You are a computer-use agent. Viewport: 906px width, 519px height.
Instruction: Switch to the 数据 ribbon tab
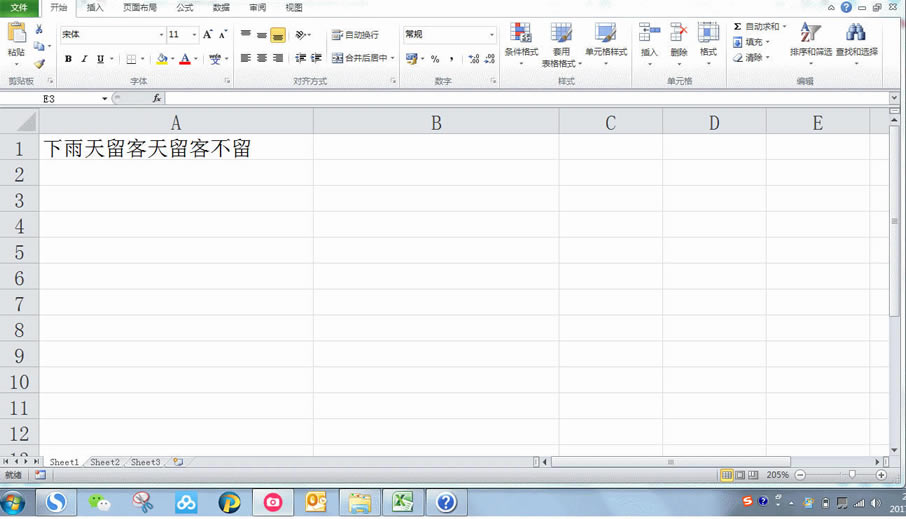(221, 8)
